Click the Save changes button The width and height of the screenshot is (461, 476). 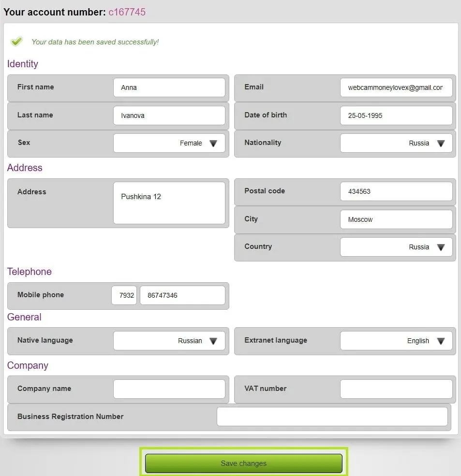pyautogui.click(x=244, y=463)
